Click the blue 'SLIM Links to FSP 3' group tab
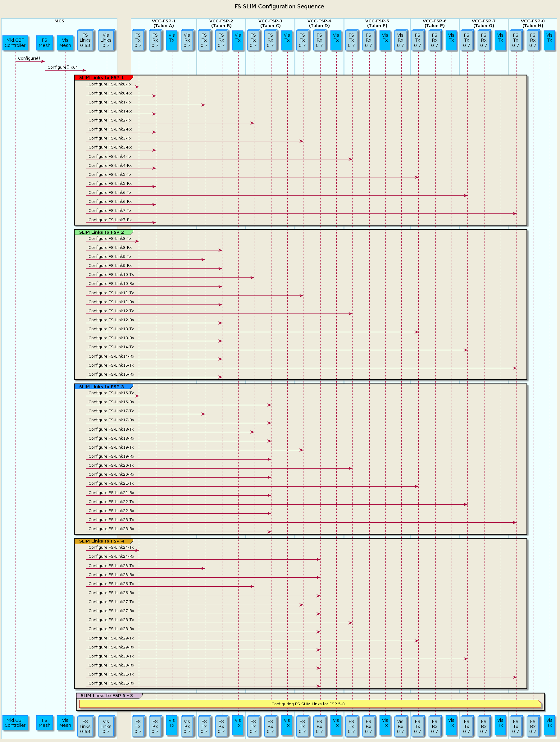The width and height of the screenshot is (560, 742). pyautogui.click(x=104, y=387)
